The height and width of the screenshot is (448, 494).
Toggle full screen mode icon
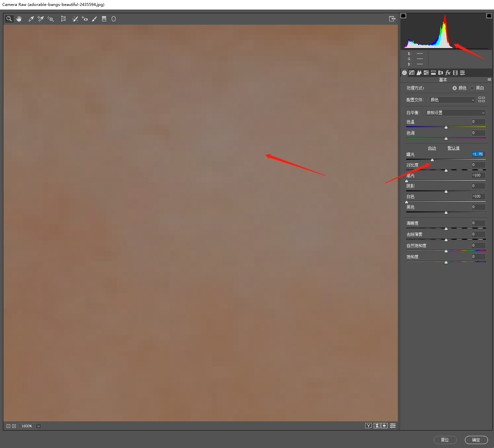pos(392,19)
